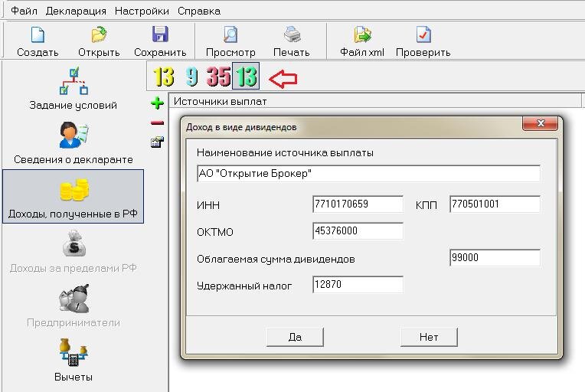Cancel the dividend dialog with Нет
This screenshot has width=585, height=392.
tap(429, 337)
